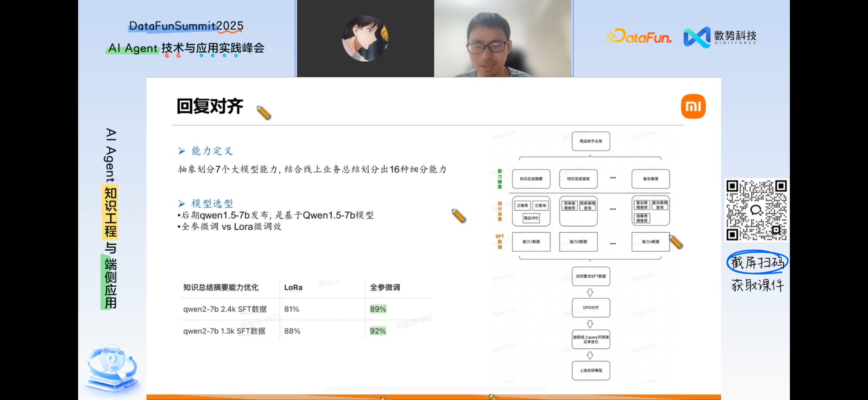Click the orange Xiaomi MI logo

[693, 107]
